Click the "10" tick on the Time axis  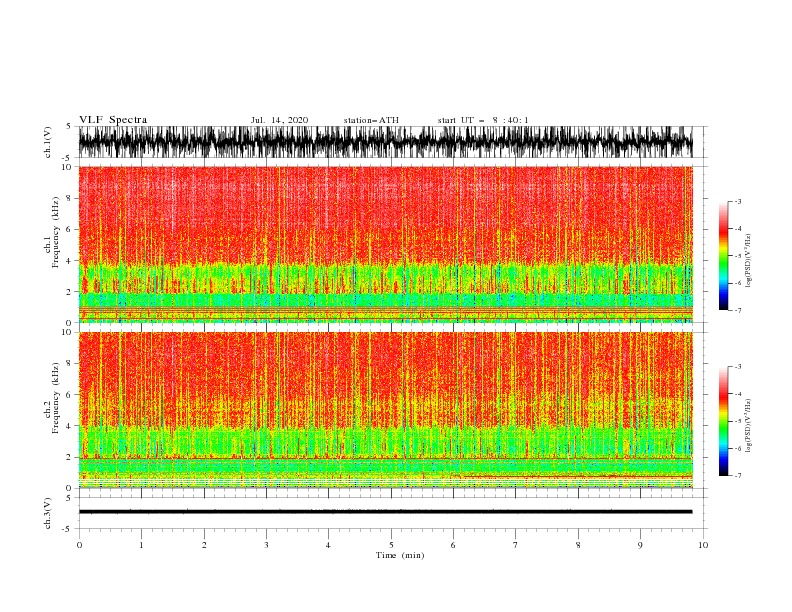[x=703, y=545]
